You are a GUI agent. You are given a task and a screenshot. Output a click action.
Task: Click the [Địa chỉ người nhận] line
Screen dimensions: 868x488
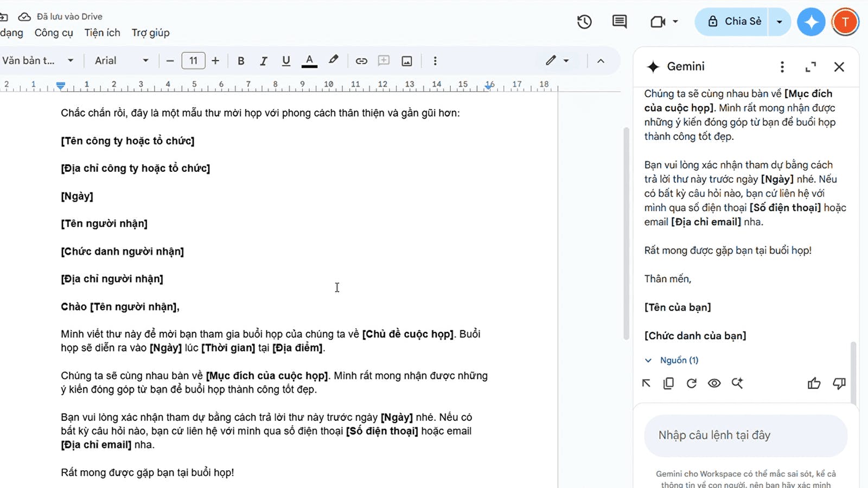(112, 279)
